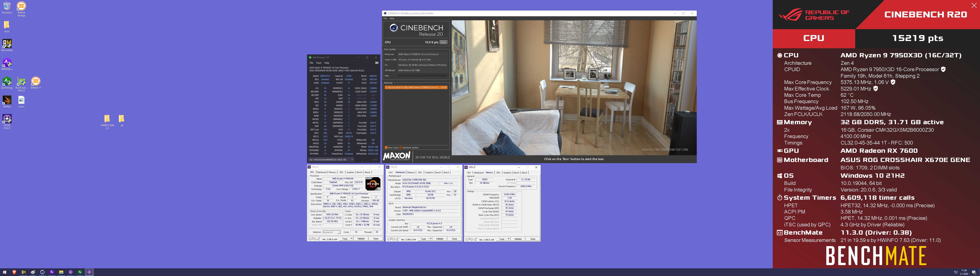
Task: Click Validate in second CPU-Z window
Action: tap(440, 239)
